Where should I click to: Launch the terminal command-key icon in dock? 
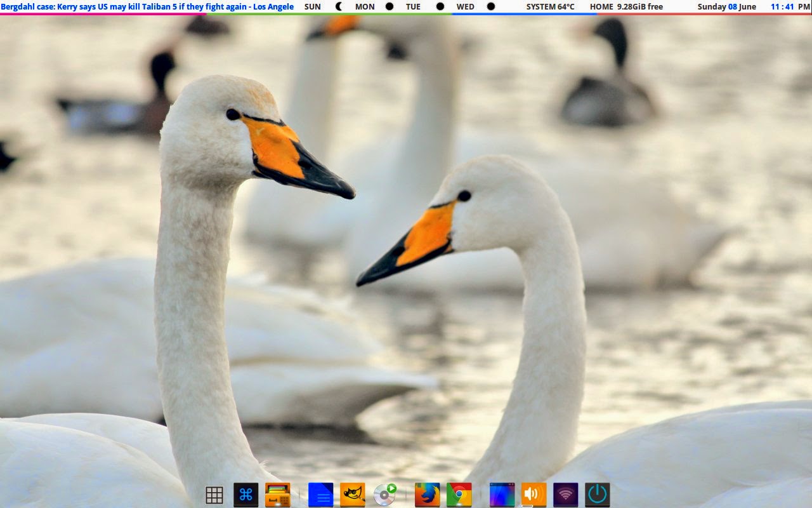[x=246, y=495]
